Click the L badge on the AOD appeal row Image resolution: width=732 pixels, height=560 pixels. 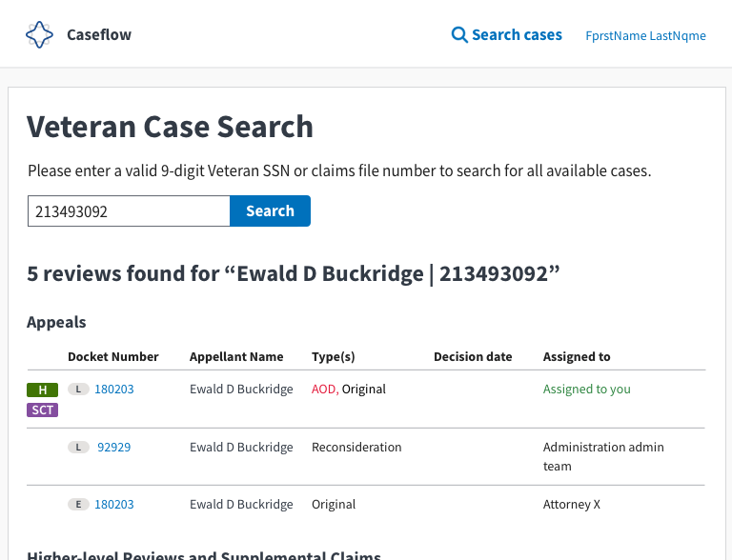click(78, 390)
